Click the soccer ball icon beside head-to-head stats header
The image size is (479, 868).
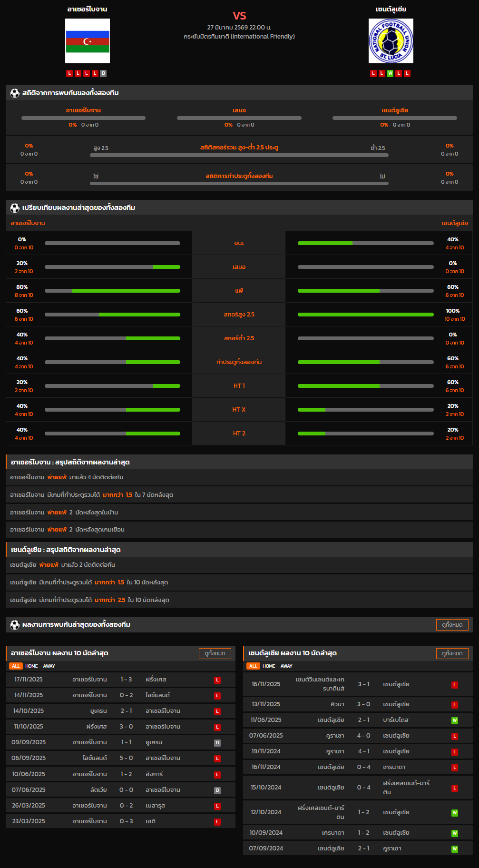click(15, 93)
